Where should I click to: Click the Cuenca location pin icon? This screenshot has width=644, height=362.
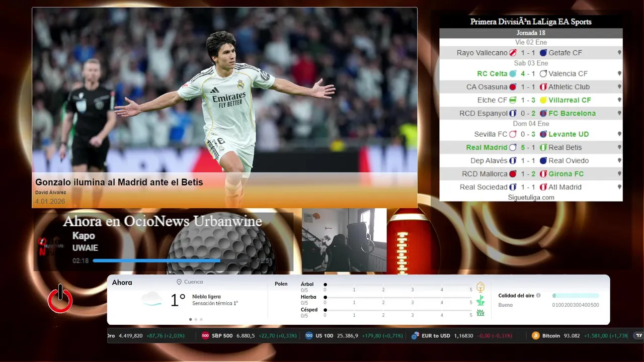point(179,282)
